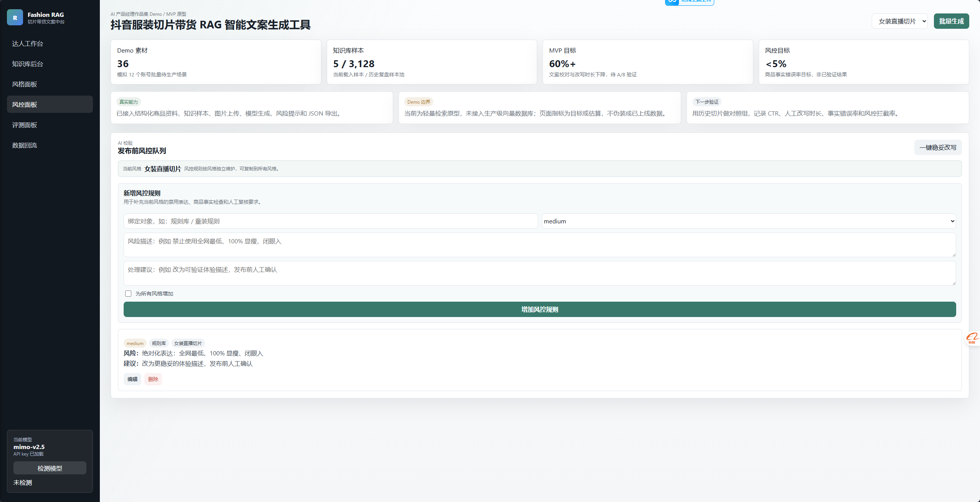Click the 处理建议 text area
Screen dimensions: 980x502
[540, 273]
